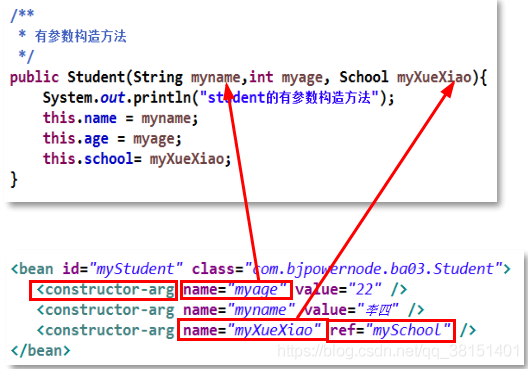Click the red-boxed name="myXueXiao" attribute

(x=252, y=330)
